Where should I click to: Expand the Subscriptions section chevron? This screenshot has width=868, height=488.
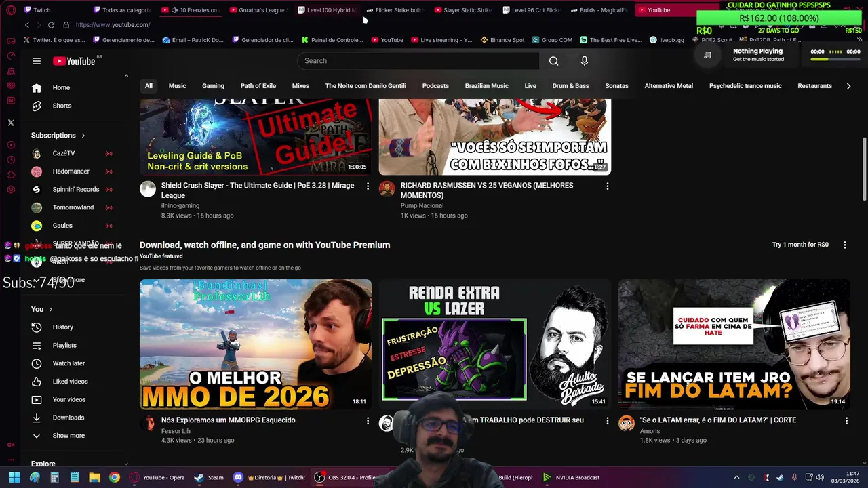point(83,136)
